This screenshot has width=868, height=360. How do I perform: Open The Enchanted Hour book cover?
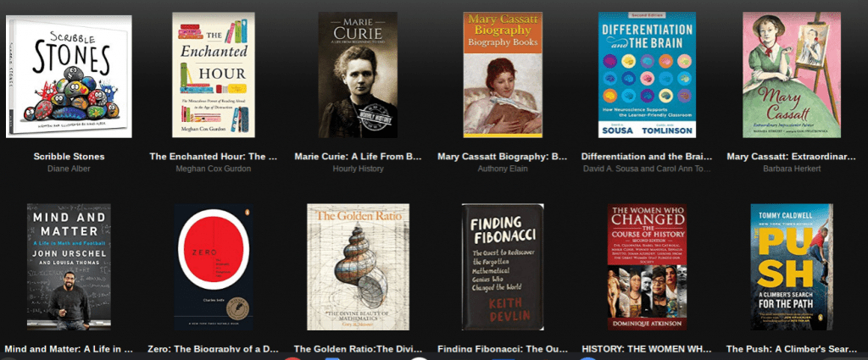[x=214, y=75]
